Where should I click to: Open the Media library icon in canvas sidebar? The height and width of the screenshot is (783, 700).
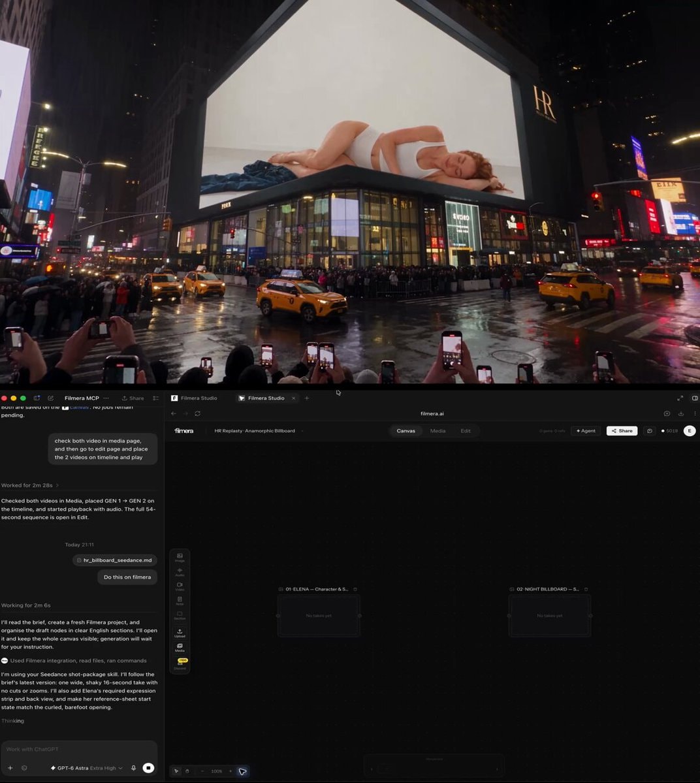pyautogui.click(x=180, y=648)
